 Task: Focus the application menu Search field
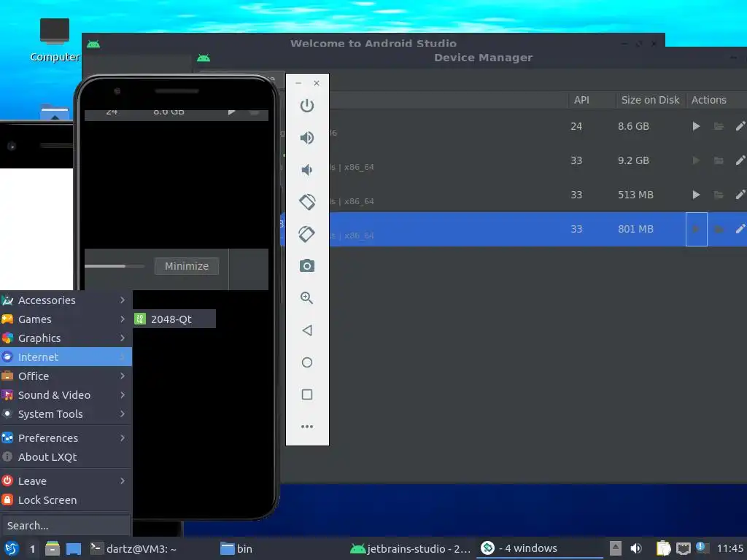coord(66,525)
